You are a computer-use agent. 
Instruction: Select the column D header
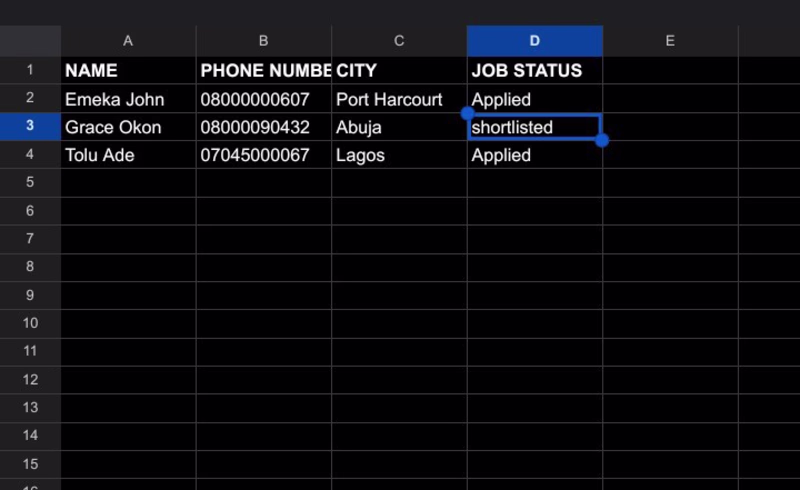(535, 41)
